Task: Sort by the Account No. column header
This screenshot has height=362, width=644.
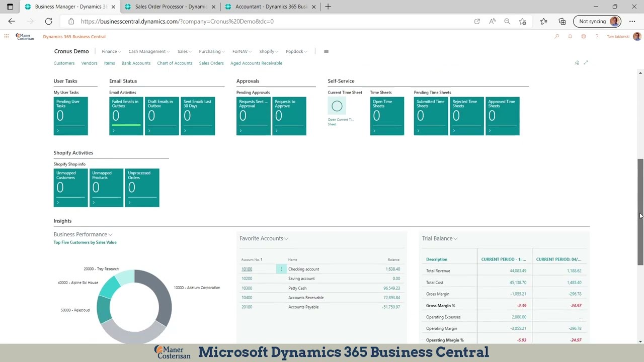Action: point(252,259)
